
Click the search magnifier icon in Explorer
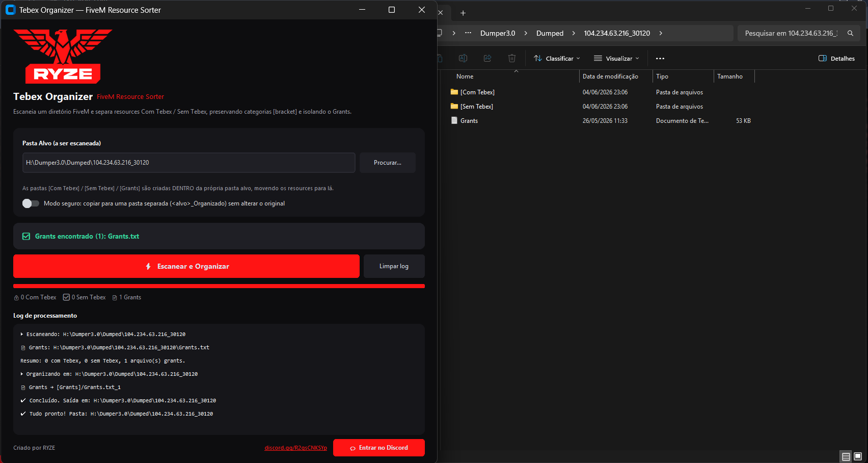pos(850,33)
